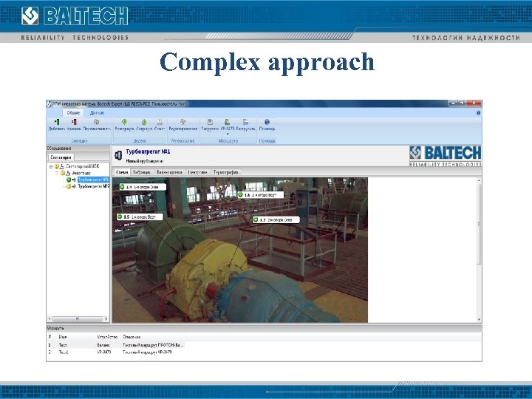Click the turbo unit icon beside Турбоагрегат №1 heading

coord(118,155)
